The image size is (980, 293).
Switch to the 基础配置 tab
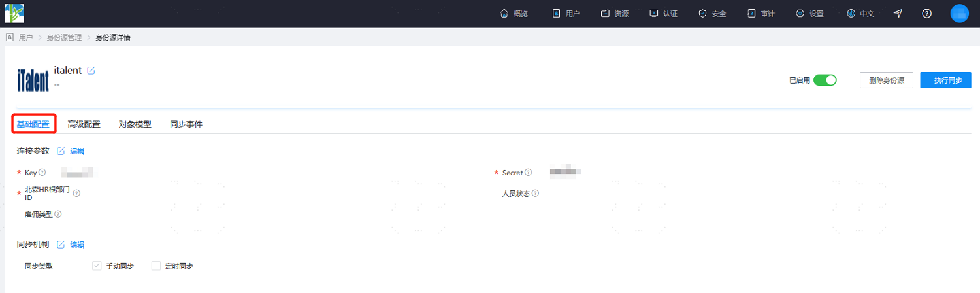click(33, 124)
